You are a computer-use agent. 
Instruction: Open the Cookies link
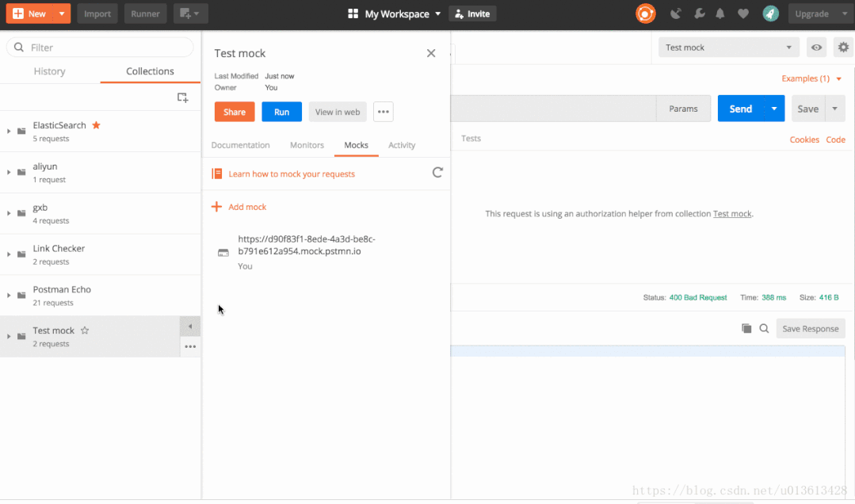804,139
